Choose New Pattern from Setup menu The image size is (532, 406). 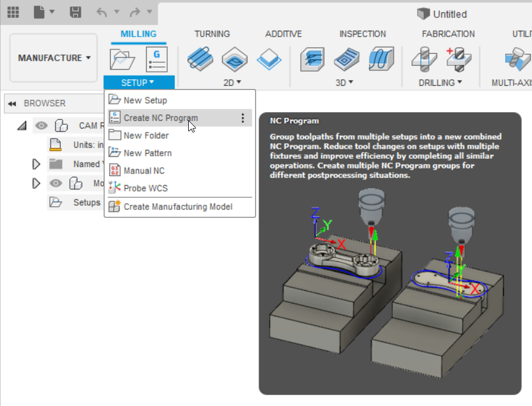180,153
